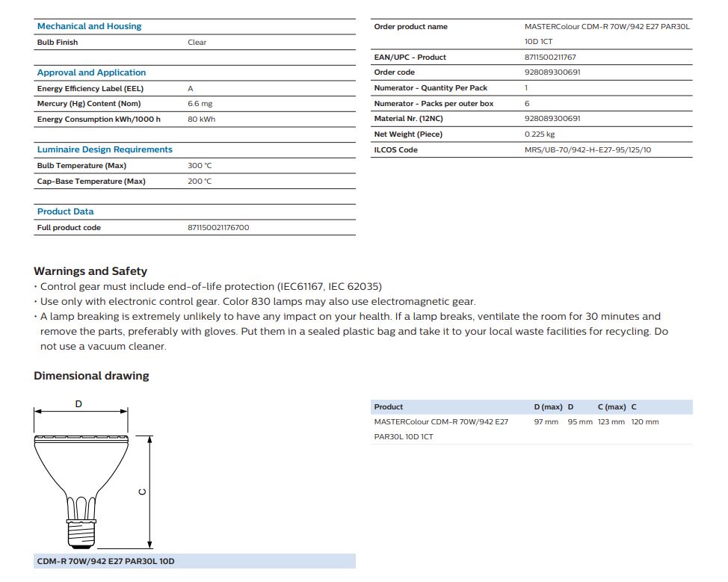Click the 'Net Weight (Piece)' label
728x582 pixels.
(x=408, y=134)
